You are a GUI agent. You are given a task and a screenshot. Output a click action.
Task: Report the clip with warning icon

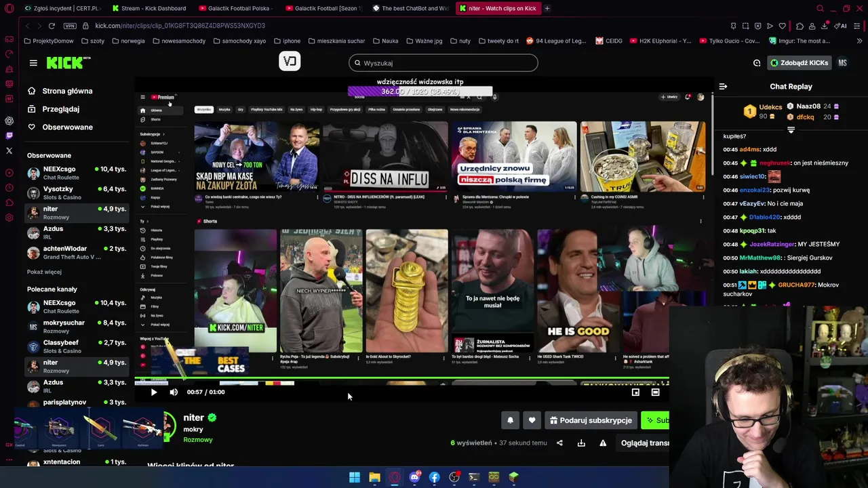pos(603,443)
